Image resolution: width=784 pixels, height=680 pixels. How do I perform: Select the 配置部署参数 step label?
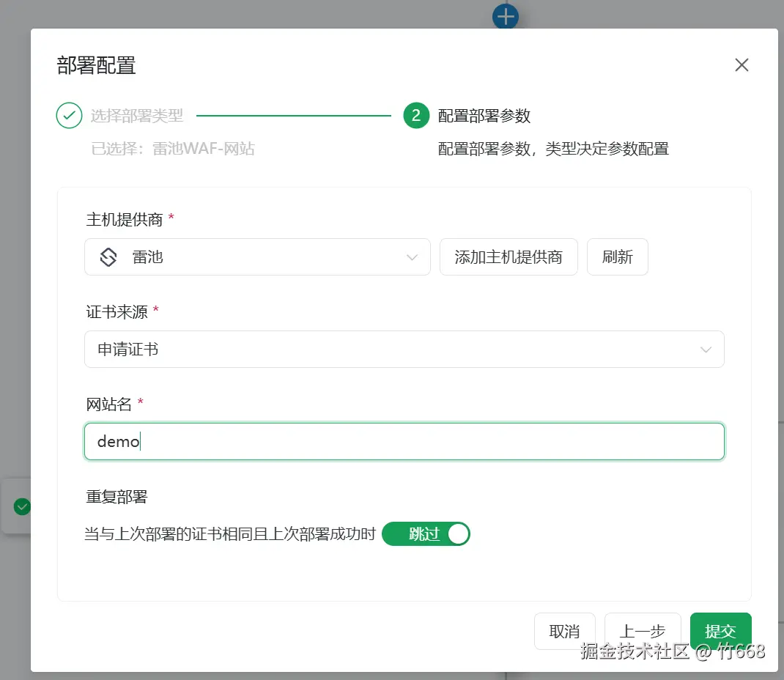[484, 116]
